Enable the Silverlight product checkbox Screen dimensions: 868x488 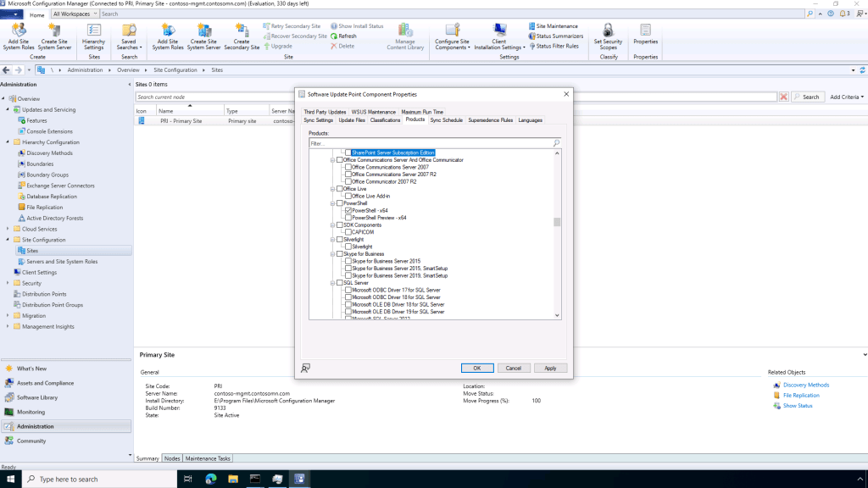click(348, 247)
